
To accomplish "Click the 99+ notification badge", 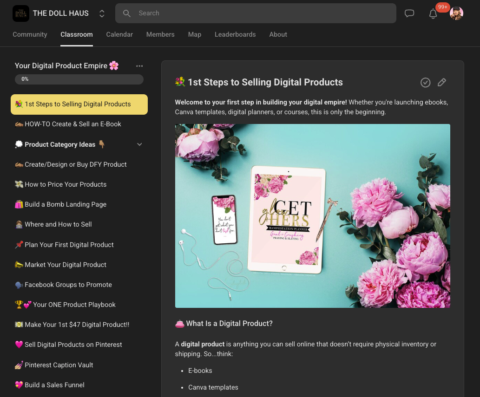I will pyautogui.click(x=442, y=7).
